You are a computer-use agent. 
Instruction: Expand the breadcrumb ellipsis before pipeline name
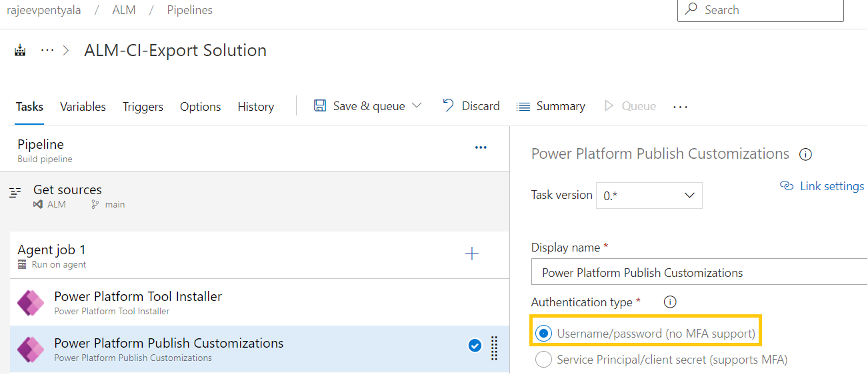point(47,51)
